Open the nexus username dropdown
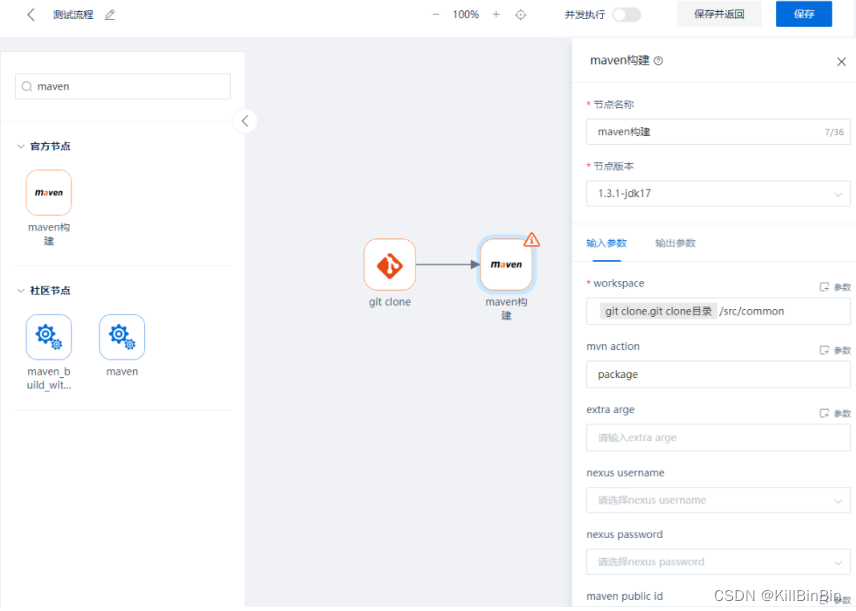The image size is (856, 611). [x=718, y=500]
